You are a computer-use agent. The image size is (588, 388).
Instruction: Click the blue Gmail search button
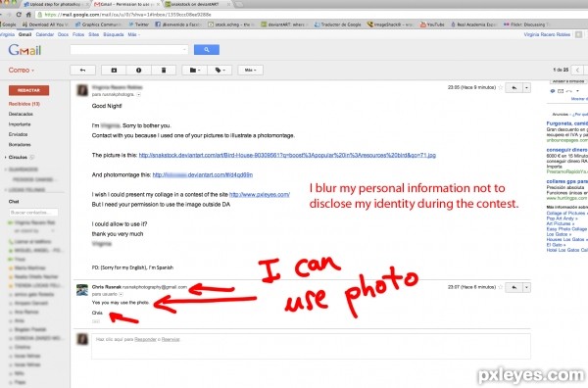pos(207,50)
